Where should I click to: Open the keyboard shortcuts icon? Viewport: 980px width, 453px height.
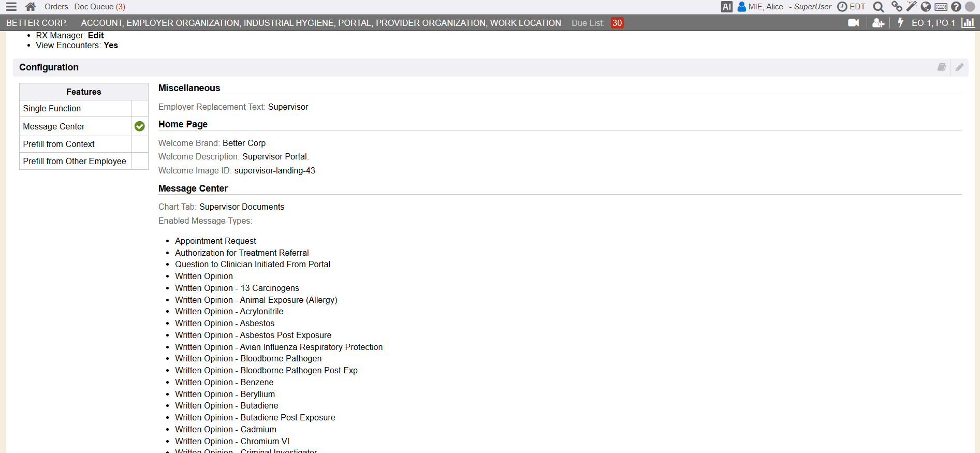[941, 7]
